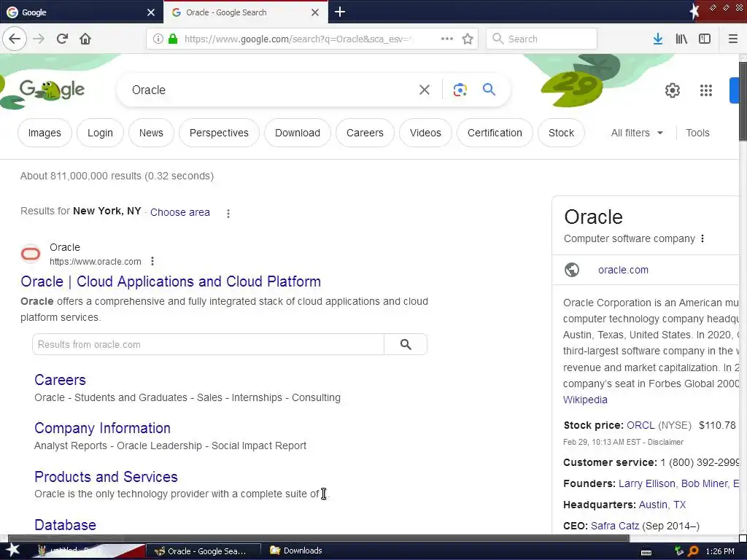Toggle the browser sidebar icon
747x560 pixels.
(705, 39)
